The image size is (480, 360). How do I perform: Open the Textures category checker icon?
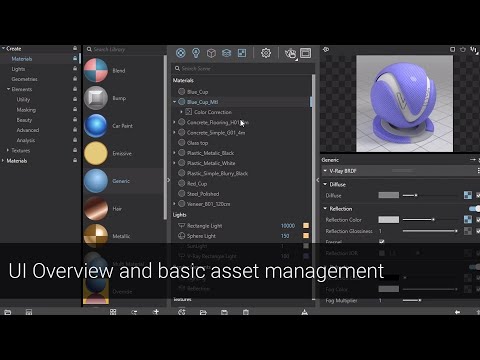coord(242,53)
